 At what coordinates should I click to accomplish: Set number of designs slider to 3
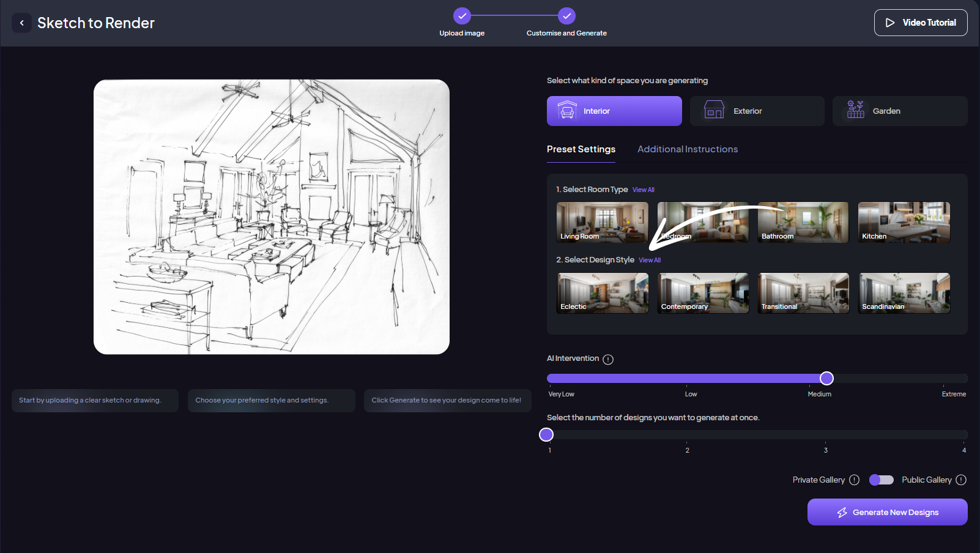825,435
